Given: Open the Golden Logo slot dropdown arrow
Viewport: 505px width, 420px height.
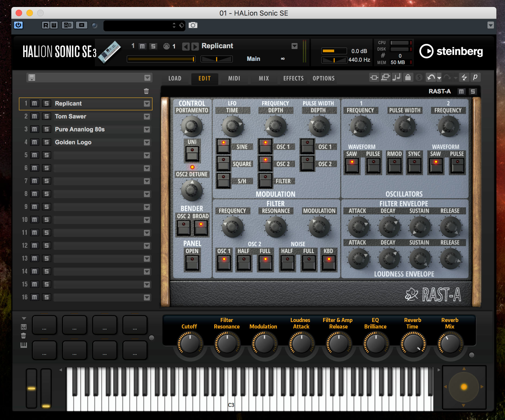Looking at the screenshot, I should [147, 142].
